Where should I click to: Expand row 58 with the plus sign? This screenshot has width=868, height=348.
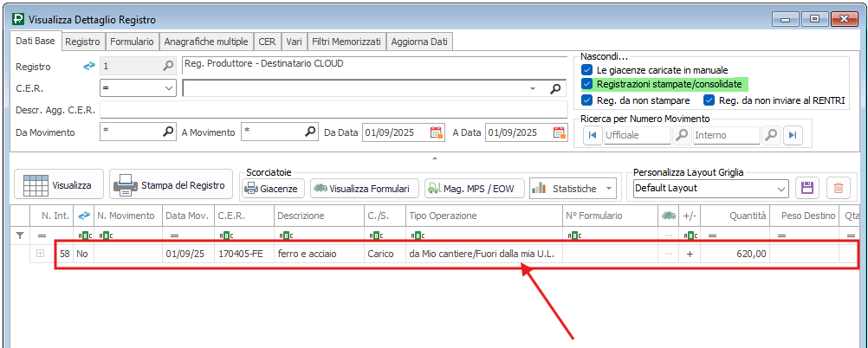[x=39, y=254]
